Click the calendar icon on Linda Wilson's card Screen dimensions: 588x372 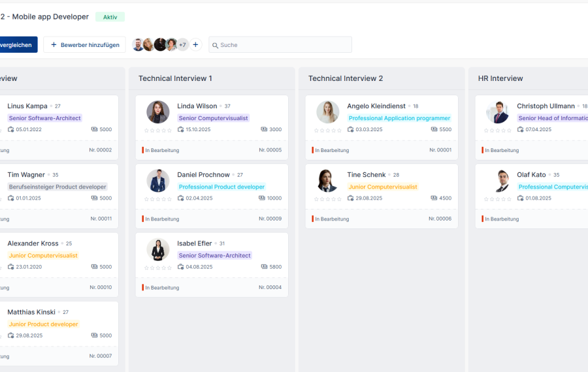click(181, 130)
